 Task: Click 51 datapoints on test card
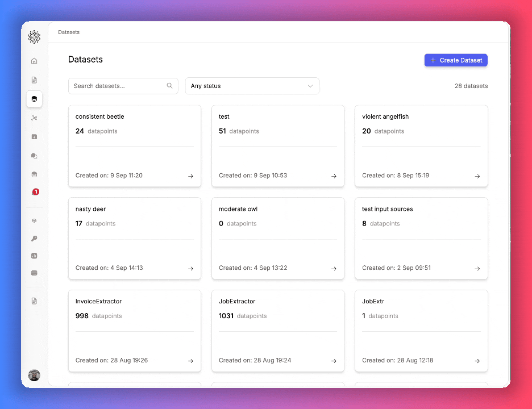[x=239, y=131]
